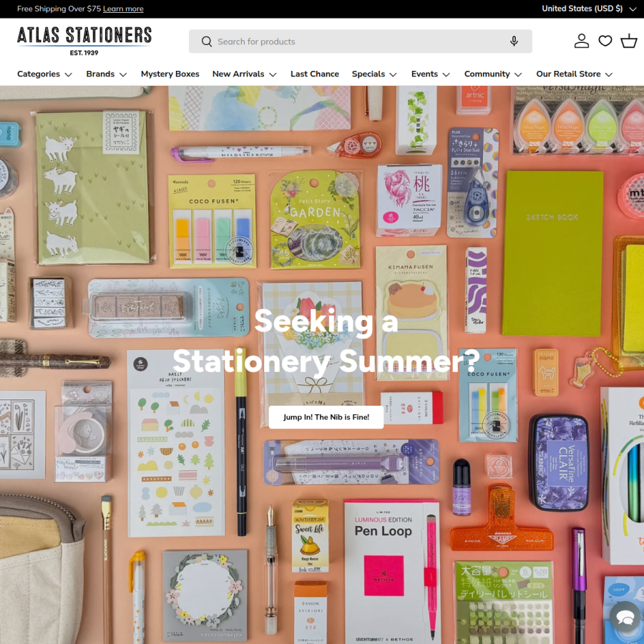The height and width of the screenshot is (644, 644).
Task: Expand the New Arrivals menu
Action: (245, 74)
